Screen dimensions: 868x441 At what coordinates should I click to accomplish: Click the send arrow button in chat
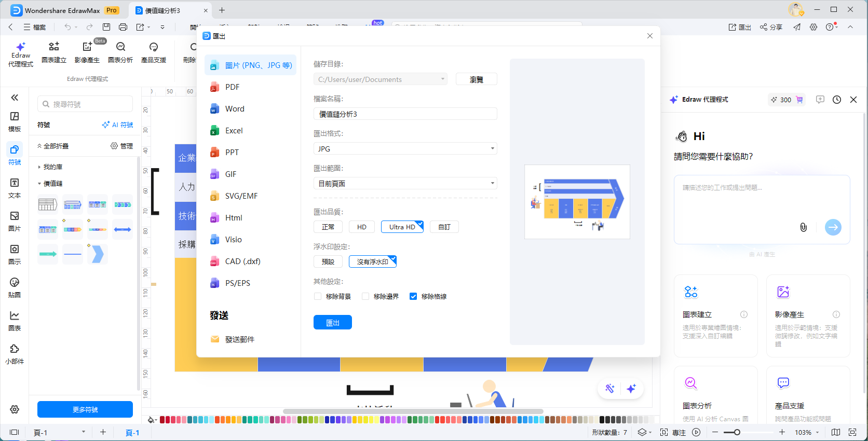point(833,227)
